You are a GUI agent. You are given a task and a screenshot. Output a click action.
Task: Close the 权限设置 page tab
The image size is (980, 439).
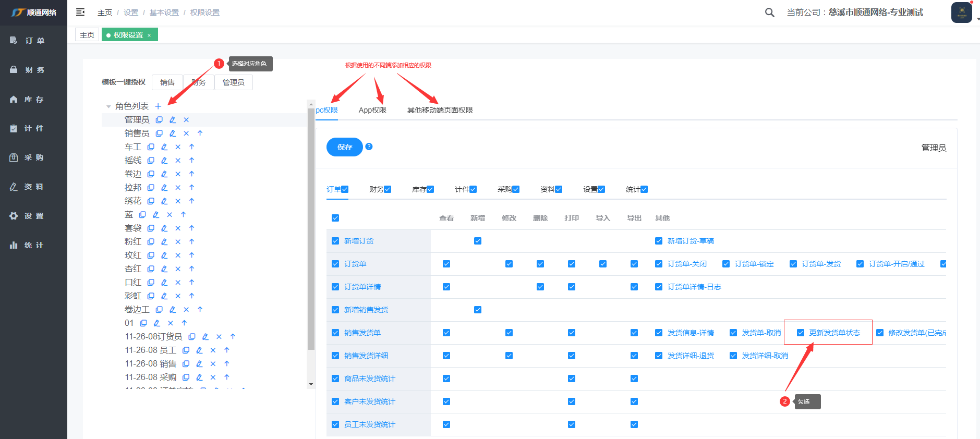pos(149,35)
